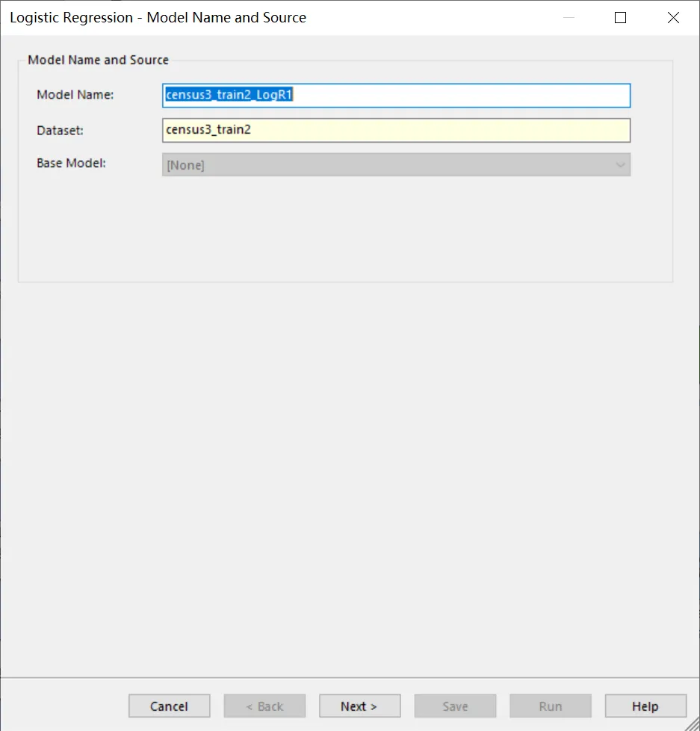
Task: Click the Dataset field showing census3_train2
Action: click(x=397, y=130)
